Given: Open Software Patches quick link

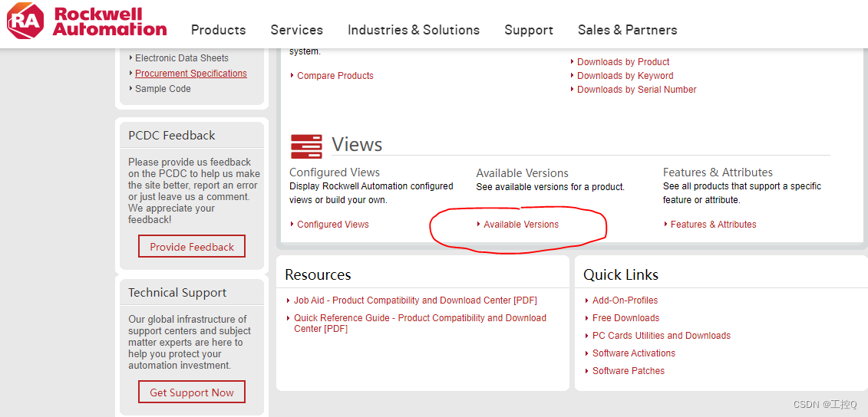Looking at the screenshot, I should 629,371.
